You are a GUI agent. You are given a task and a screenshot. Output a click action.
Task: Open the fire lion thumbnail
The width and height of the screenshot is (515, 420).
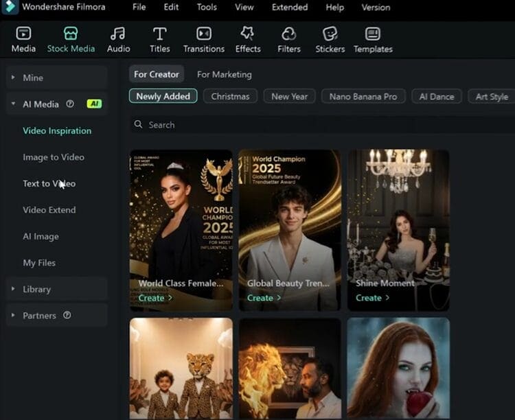pos(290,369)
